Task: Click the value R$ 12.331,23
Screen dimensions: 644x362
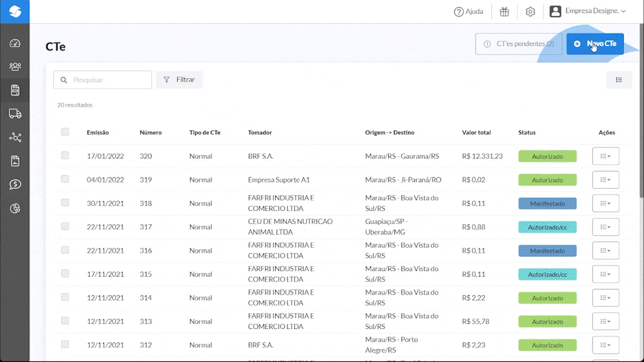Action: [482, 156]
